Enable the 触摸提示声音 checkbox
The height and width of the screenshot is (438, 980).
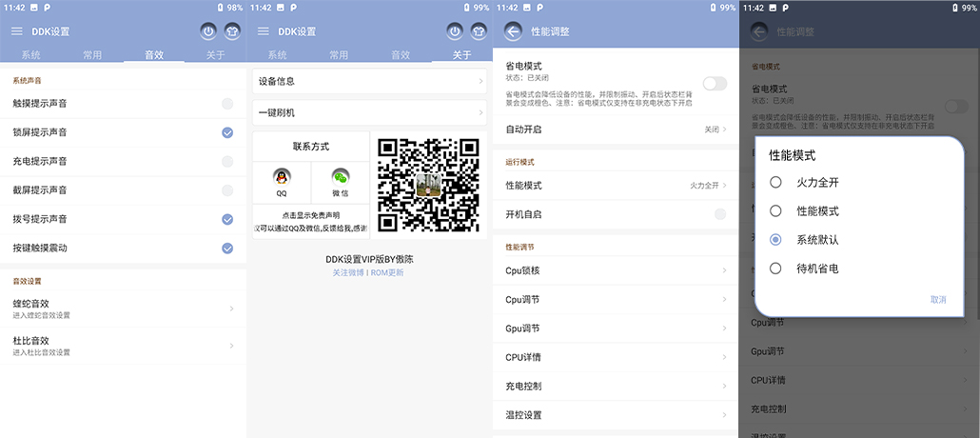point(227,104)
